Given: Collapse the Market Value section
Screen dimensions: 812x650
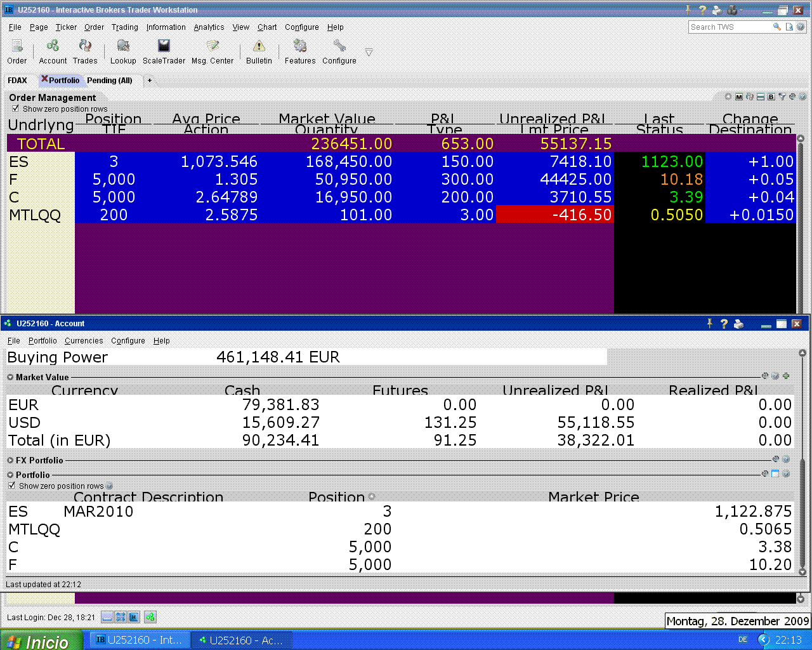Looking at the screenshot, I should click(x=10, y=377).
